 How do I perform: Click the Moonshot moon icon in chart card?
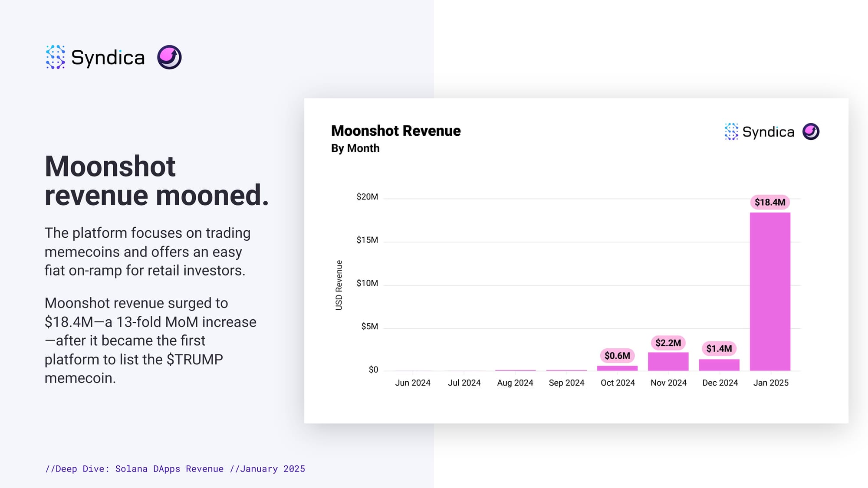click(811, 131)
